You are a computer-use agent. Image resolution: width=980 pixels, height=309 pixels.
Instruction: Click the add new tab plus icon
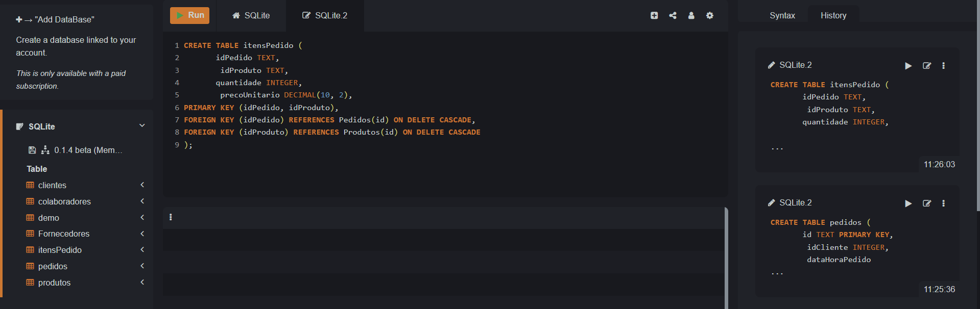point(654,15)
